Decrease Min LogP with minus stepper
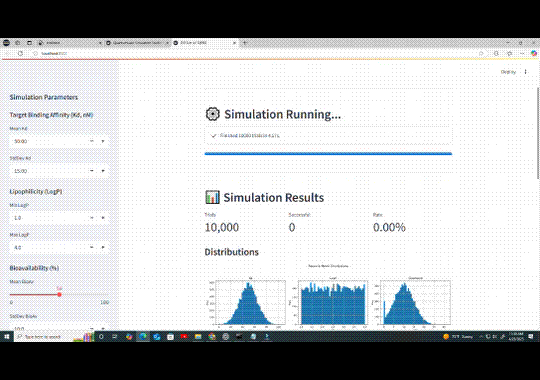 [92, 218]
